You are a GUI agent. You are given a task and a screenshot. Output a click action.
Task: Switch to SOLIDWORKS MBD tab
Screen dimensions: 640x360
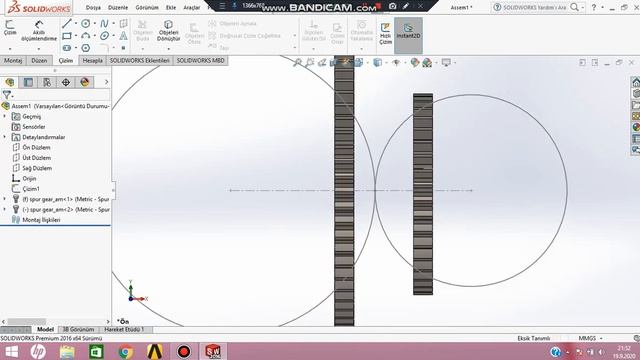click(200, 60)
